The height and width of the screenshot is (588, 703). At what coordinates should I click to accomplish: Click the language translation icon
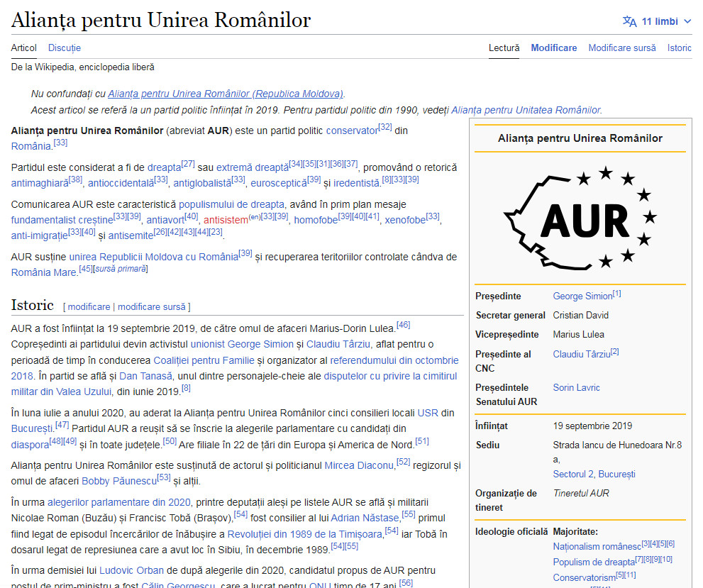click(x=629, y=21)
